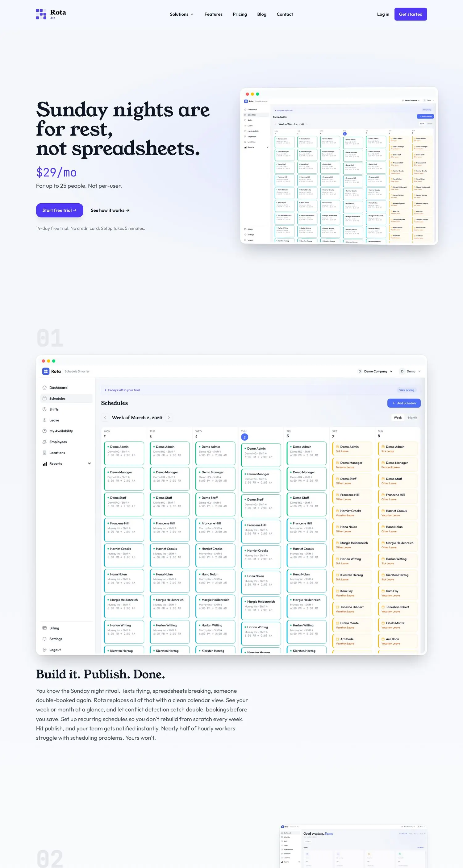Open the small hero schedule screenshot
Image resolution: width=463 pixels, height=868 pixels.
pos(339,166)
